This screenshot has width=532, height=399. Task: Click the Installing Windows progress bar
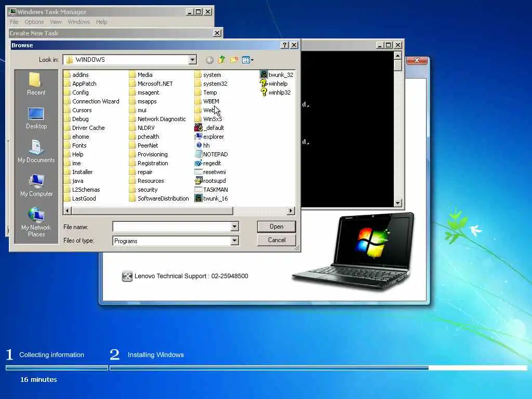click(x=318, y=368)
